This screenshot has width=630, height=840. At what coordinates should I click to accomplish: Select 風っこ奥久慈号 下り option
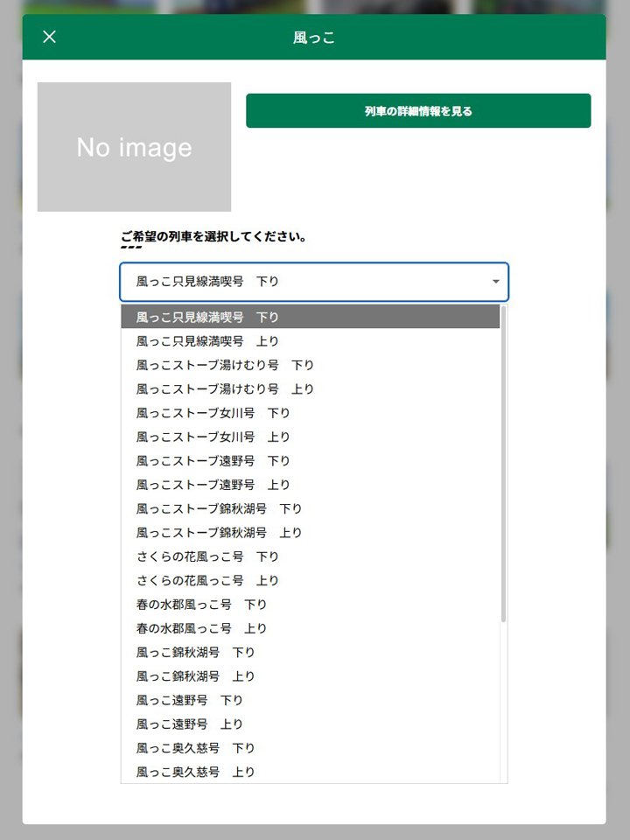(310, 748)
